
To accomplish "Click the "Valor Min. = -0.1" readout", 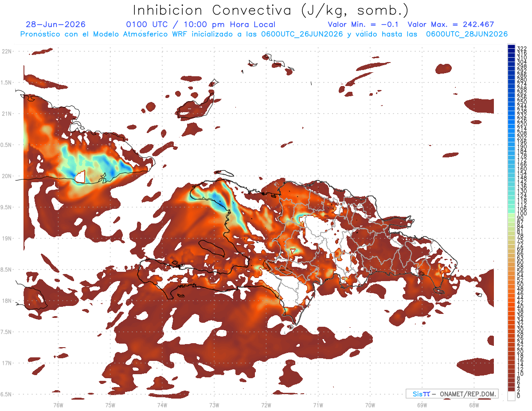I will [x=364, y=24].
